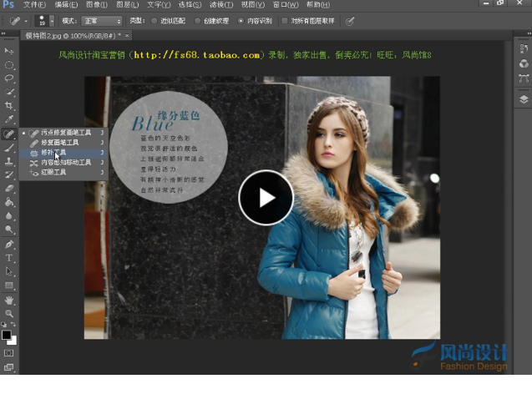Toggle Quick Mask mode

coord(9,353)
